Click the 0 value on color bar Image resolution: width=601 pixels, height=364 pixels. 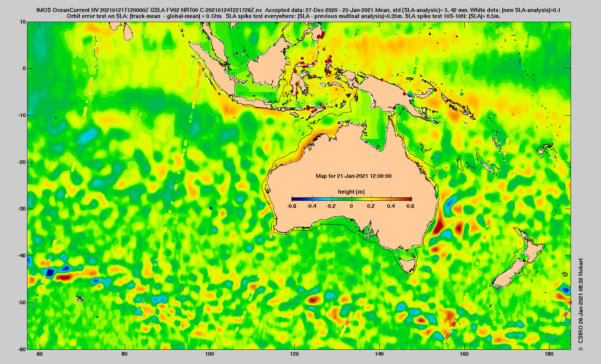[352, 206]
